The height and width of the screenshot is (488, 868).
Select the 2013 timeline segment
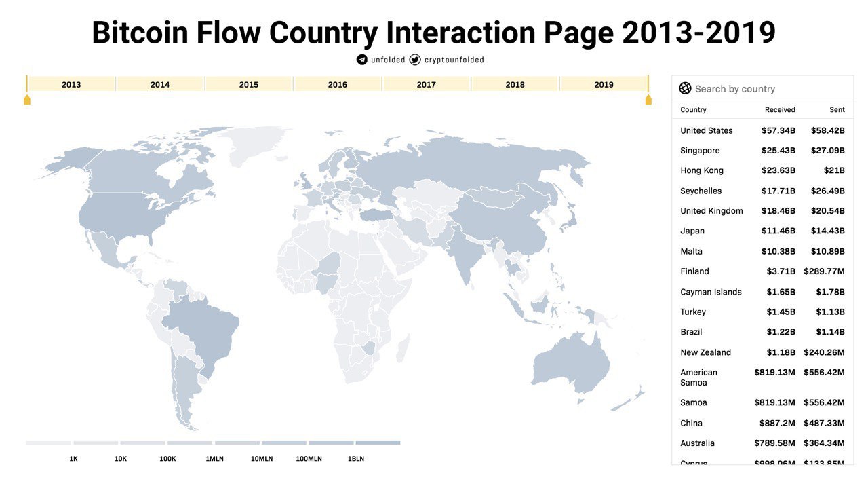click(71, 84)
